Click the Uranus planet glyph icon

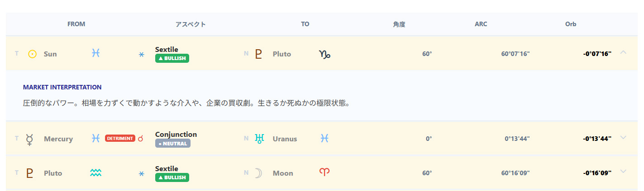tap(259, 139)
